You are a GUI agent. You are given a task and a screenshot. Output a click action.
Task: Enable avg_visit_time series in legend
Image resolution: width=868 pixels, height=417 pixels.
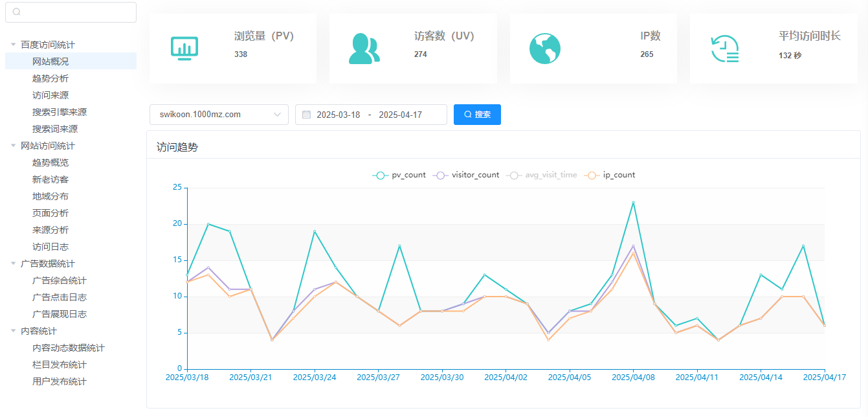click(542, 175)
